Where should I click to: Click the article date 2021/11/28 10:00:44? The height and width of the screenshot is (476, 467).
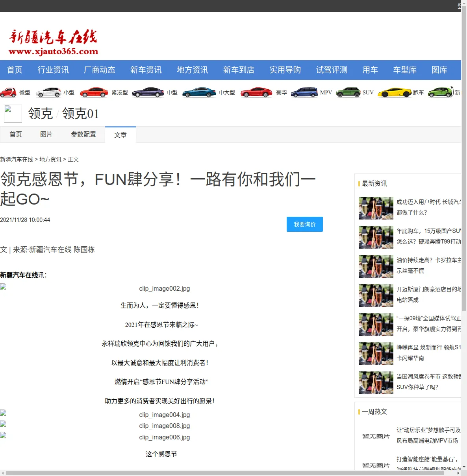pos(25,220)
